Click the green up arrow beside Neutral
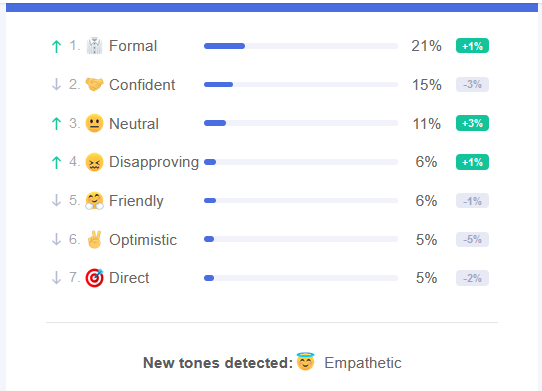 tap(56, 123)
